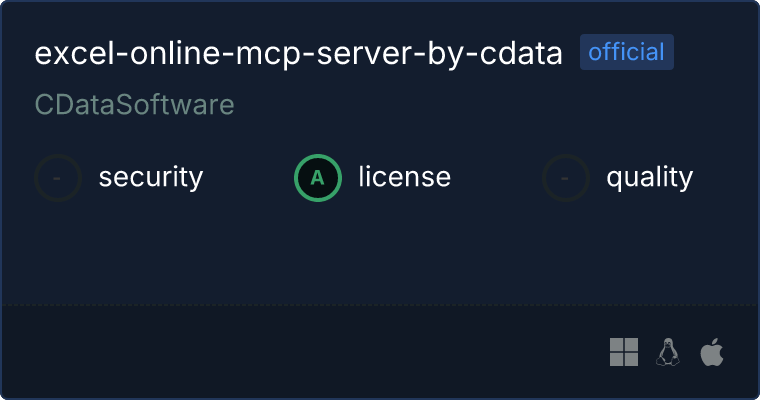This screenshot has height=400, width=760.
Task: Click the security label text
Action: pos(151,177)
